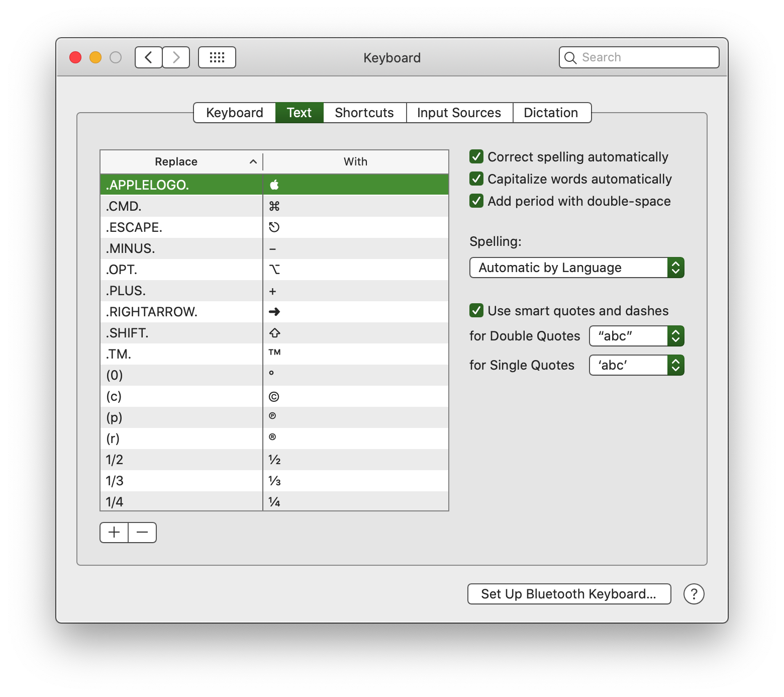Select the 1/4 shortcut entry
This screenshot has height=697, width=784.
click(181, 501)
